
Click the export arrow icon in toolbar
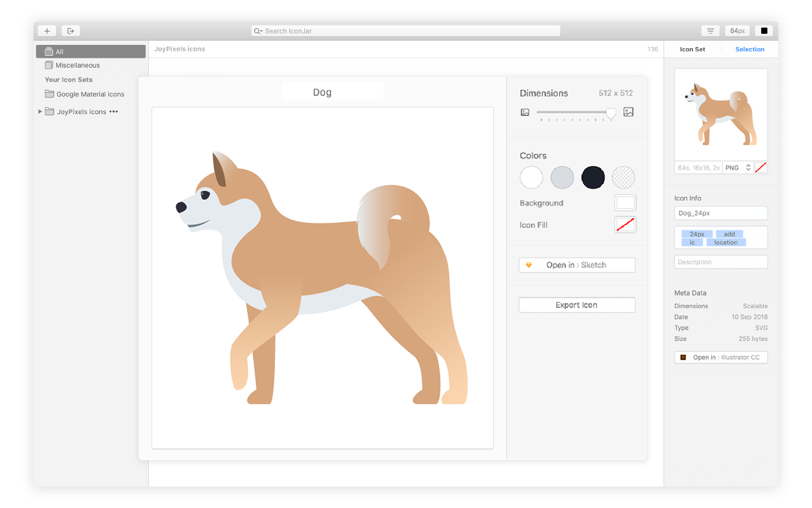[70, 31]
